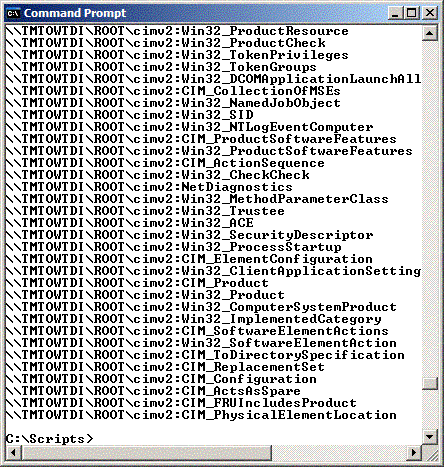This screenshot has height=467, width=444.
Task: Click the window resize grip corner
Action: [x=430, y=453]
